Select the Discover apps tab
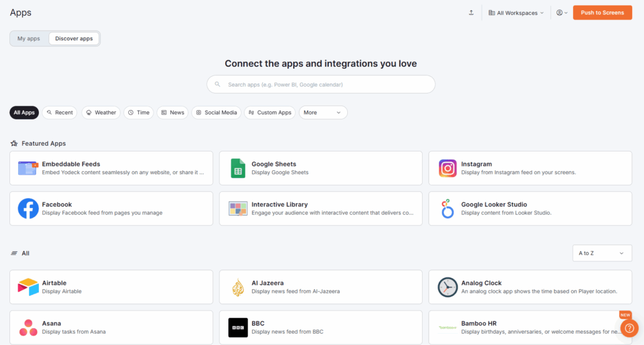The width and height of the screenshot is (644, 345). point(74,38)
